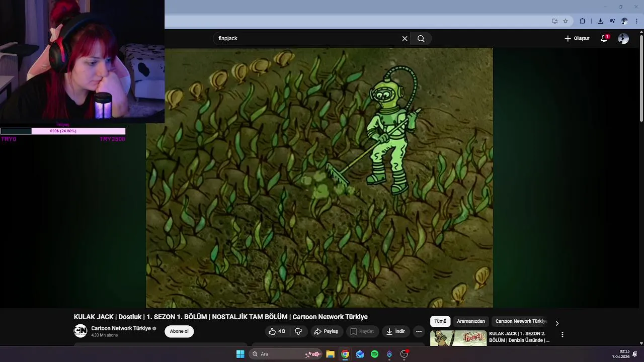Open YouTube notifications bell
The width and height of the screenshot is (644, 362).
[x=604, y=39]
